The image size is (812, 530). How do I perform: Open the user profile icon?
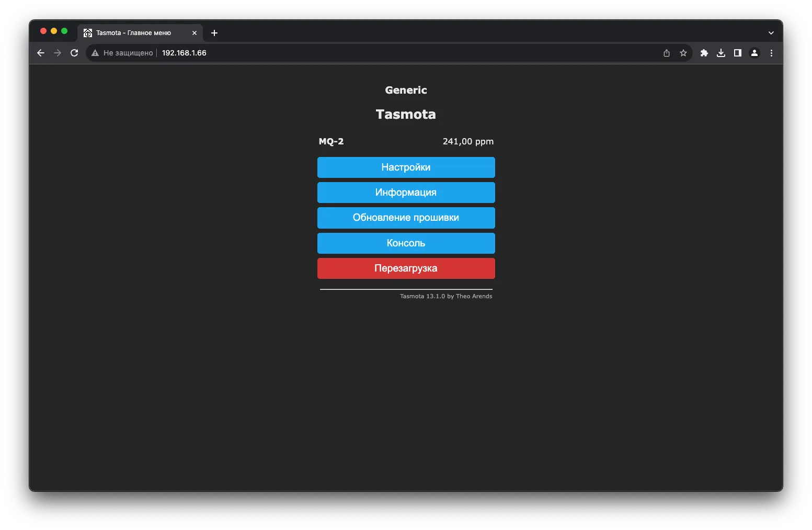pyautogui.click(x=754, y=53)
